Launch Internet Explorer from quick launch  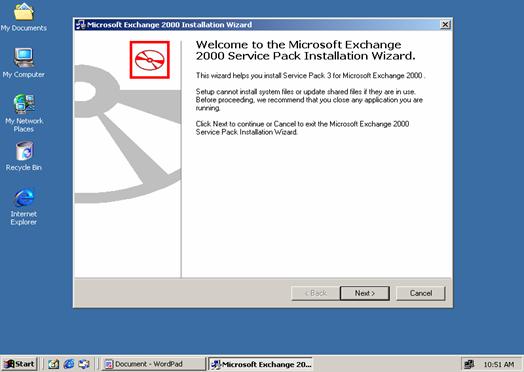tap(69, 364)
